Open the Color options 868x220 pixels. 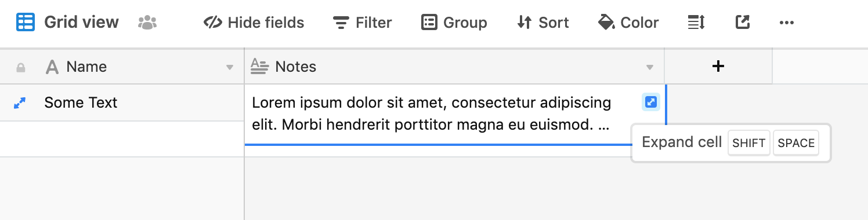(x=628, y=23)
